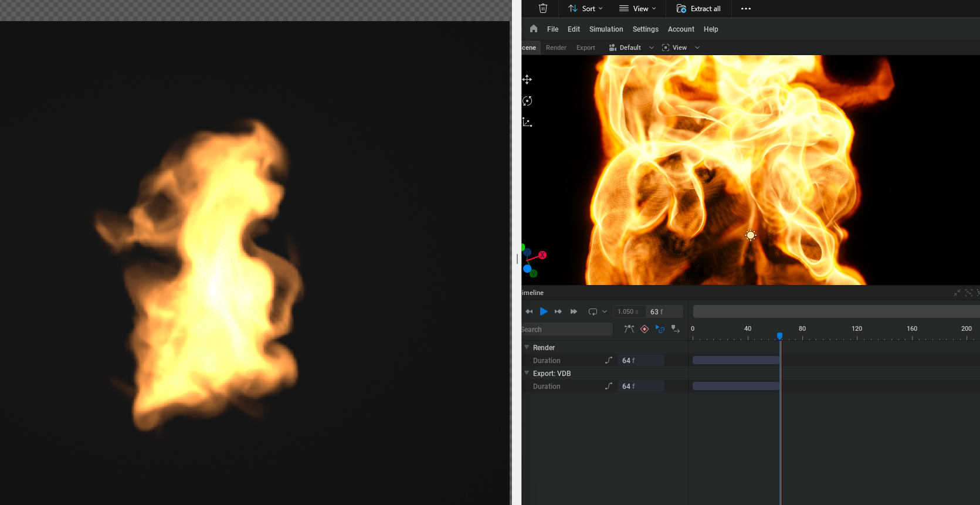This screenshot has width=980, height=505.
Task: Go to the Home icon in menu bar
Action: 534,29
